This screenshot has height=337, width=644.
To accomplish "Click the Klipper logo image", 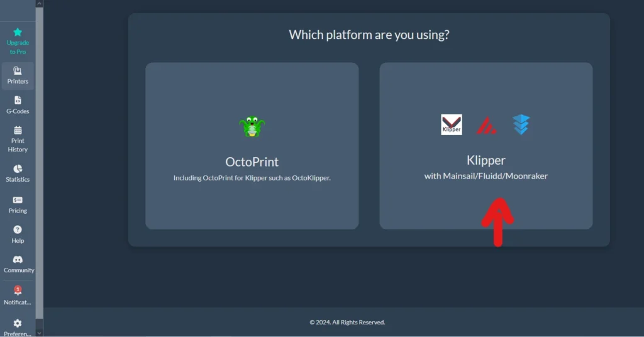I will pyautogui.click(x=452, y=124).
